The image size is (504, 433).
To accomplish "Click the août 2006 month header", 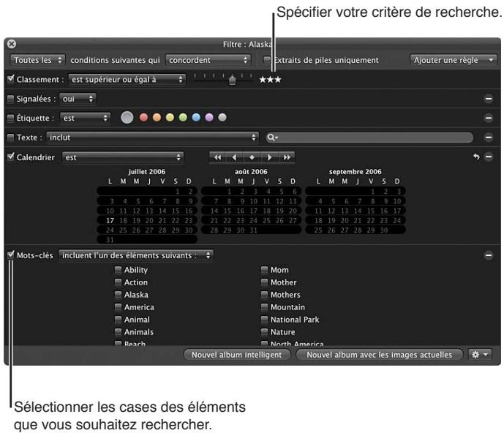I will pyautogui.click(x=251, y=172).
